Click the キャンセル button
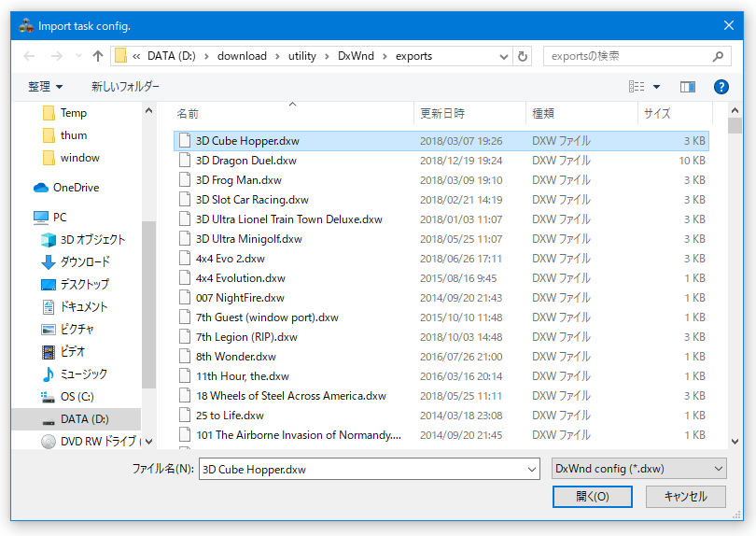The height and width of the screenshot is (536, 756). point(686,497)
